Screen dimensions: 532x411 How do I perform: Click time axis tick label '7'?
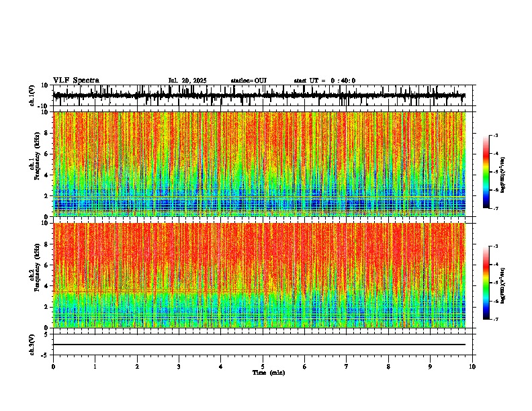pyautogui.click(x=347, y=367)
